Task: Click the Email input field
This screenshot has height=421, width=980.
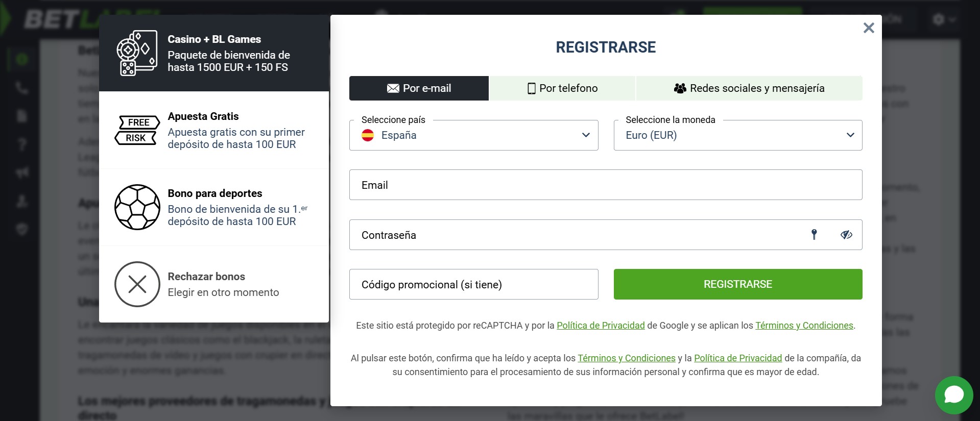Action: click(x=606, y=185)
